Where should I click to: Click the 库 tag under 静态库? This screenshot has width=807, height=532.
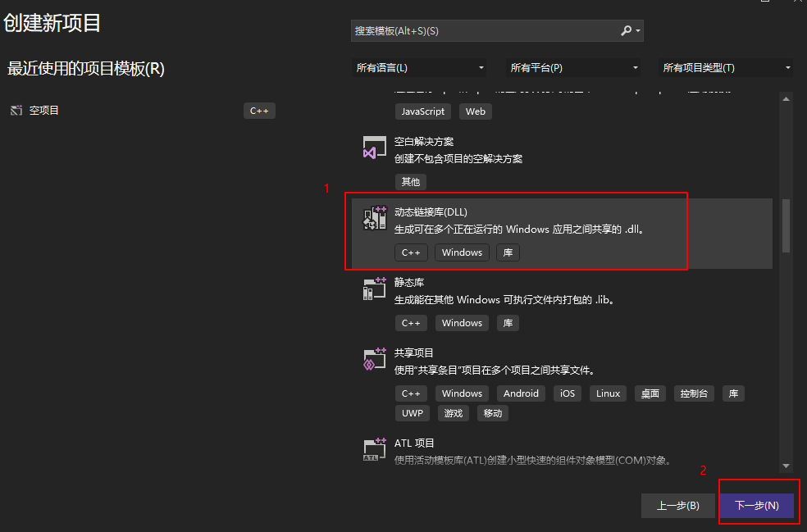pos(508,323)
